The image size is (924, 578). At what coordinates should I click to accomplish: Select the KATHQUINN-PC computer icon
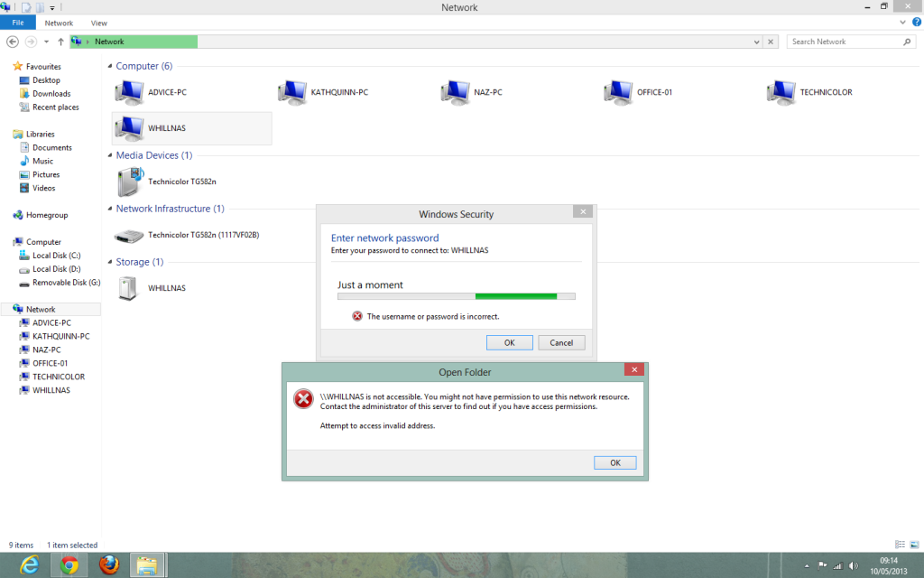292,92
